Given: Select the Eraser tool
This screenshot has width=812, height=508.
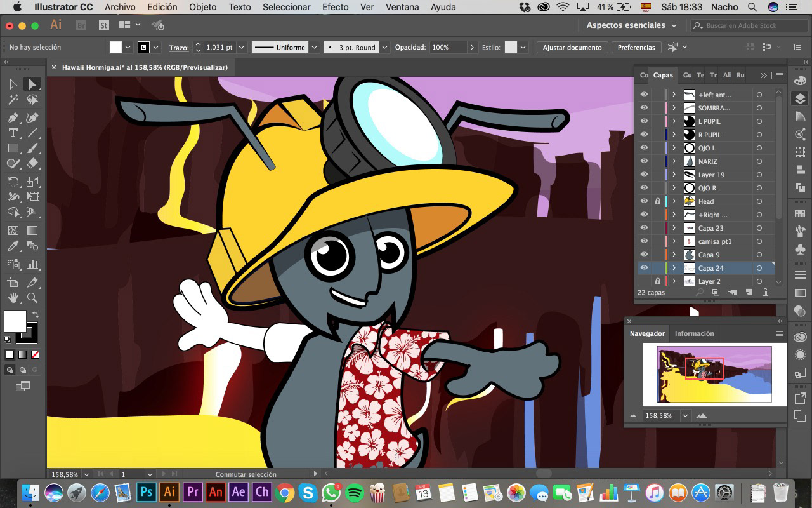Looking at the screenshot, I should point(32,164).
